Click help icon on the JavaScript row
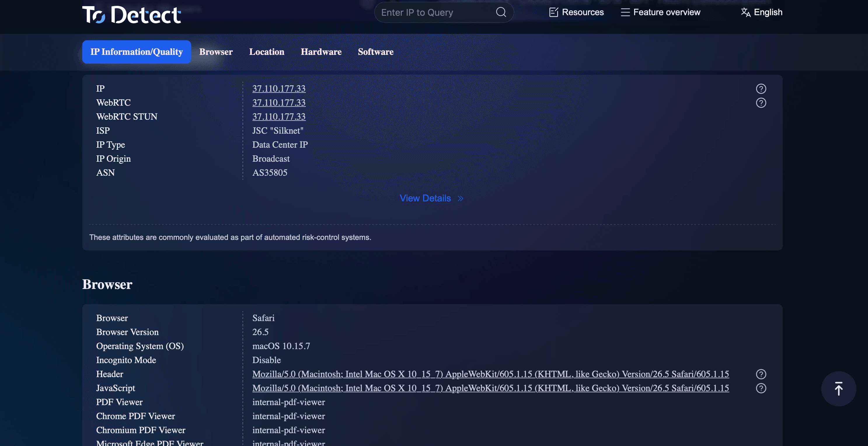 tap(761, 388)
